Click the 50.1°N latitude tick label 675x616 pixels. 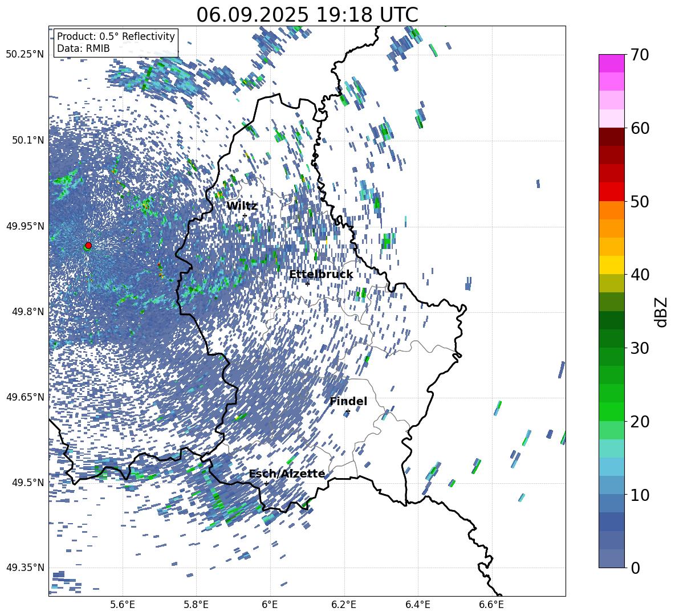click(x=27, y=140)
